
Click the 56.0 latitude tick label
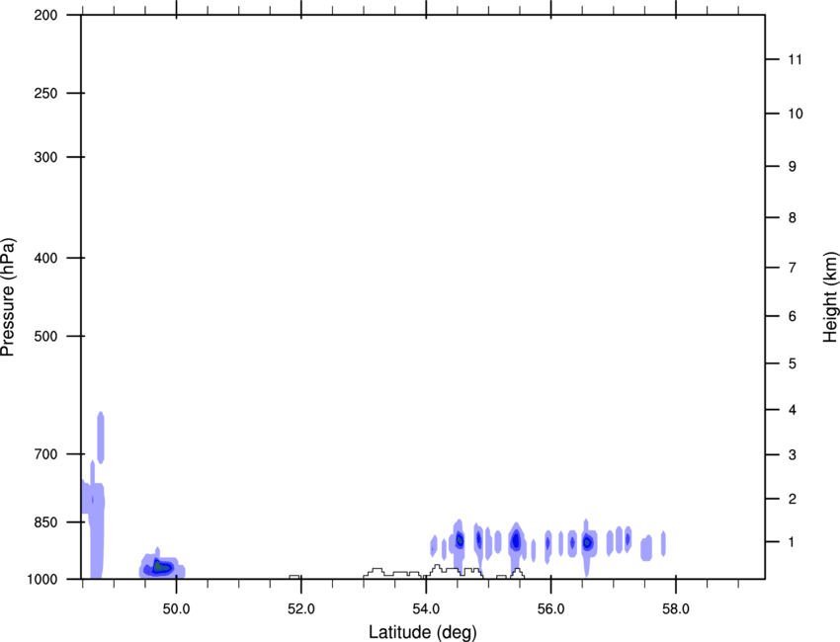[x=550, y=608]
